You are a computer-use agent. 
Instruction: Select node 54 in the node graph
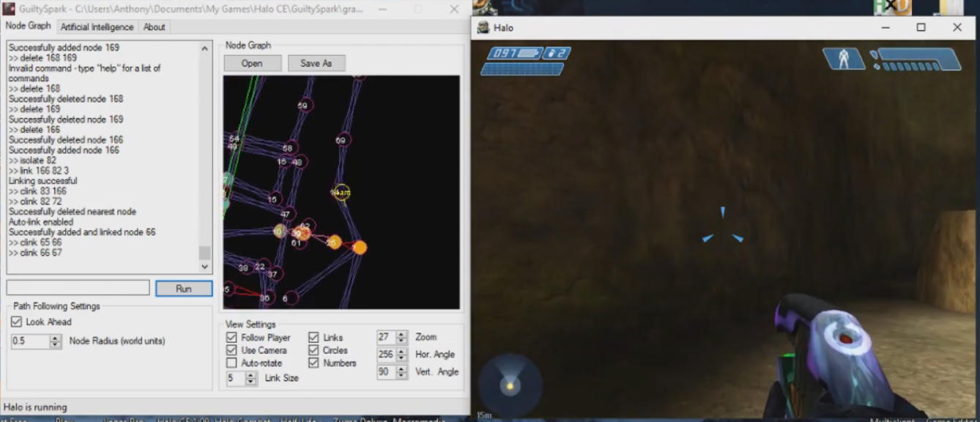[234, 138]
